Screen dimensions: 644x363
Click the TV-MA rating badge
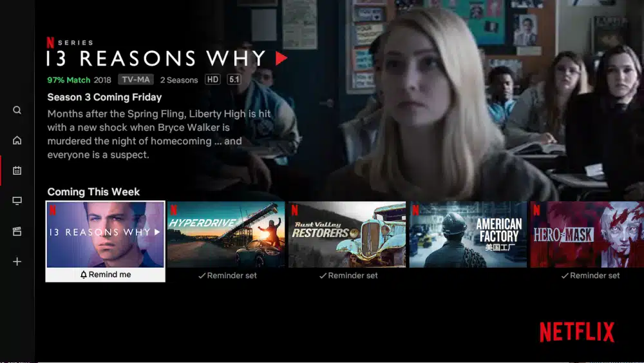(x=136, y=80)
